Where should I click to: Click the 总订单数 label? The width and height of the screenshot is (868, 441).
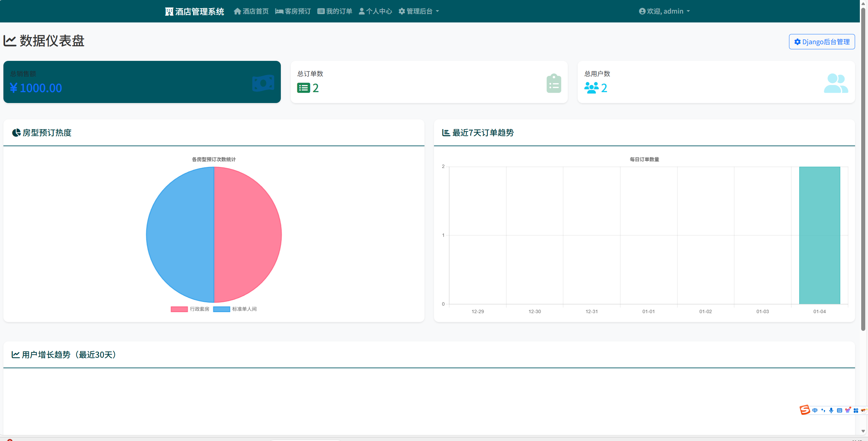tap(310, 74)
